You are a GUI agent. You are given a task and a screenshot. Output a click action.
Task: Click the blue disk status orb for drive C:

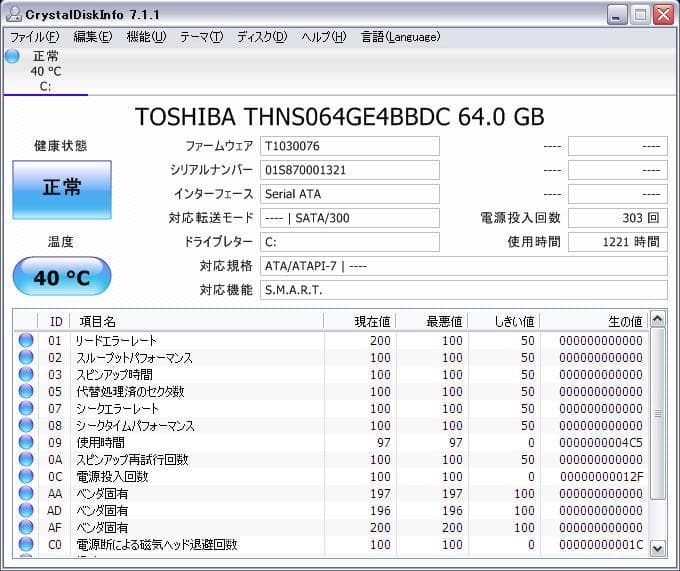12,56
